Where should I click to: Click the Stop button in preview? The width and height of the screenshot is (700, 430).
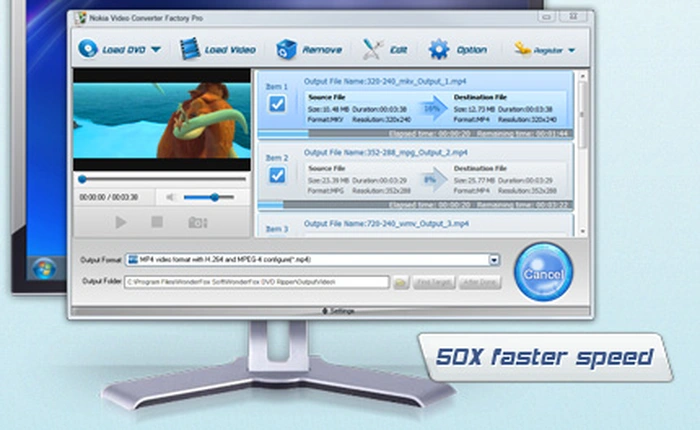pos(157,221)
